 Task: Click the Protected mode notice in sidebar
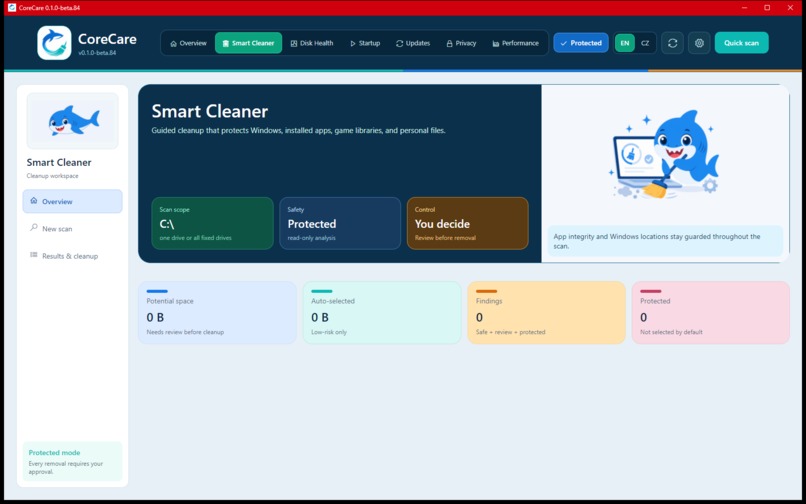pos(72,461)
